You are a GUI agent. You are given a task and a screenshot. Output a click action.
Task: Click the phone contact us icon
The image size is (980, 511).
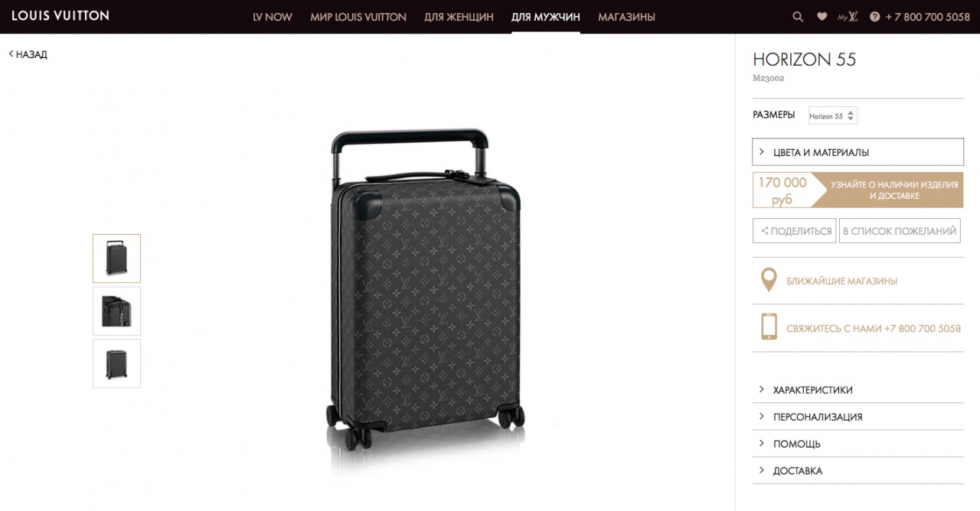click(769, 327)
